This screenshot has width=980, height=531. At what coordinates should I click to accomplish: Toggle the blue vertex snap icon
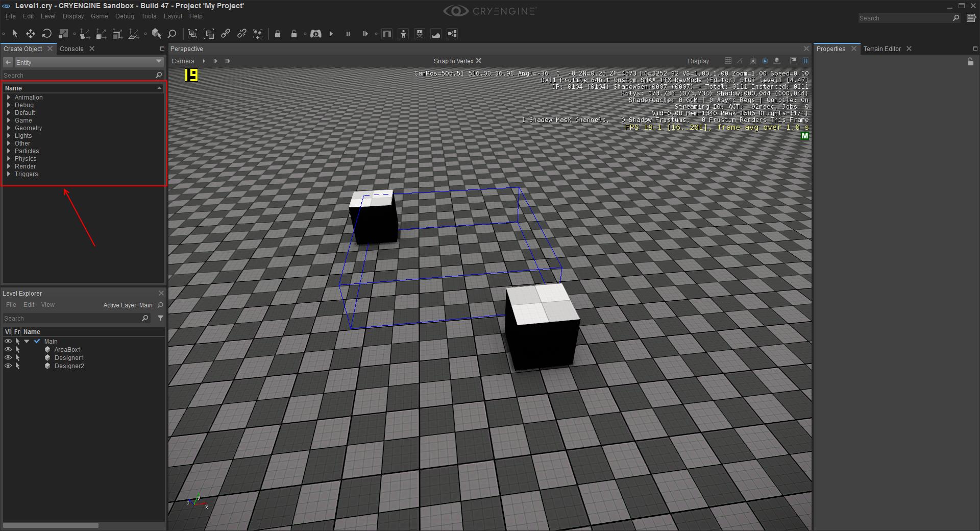click(765, 61)
